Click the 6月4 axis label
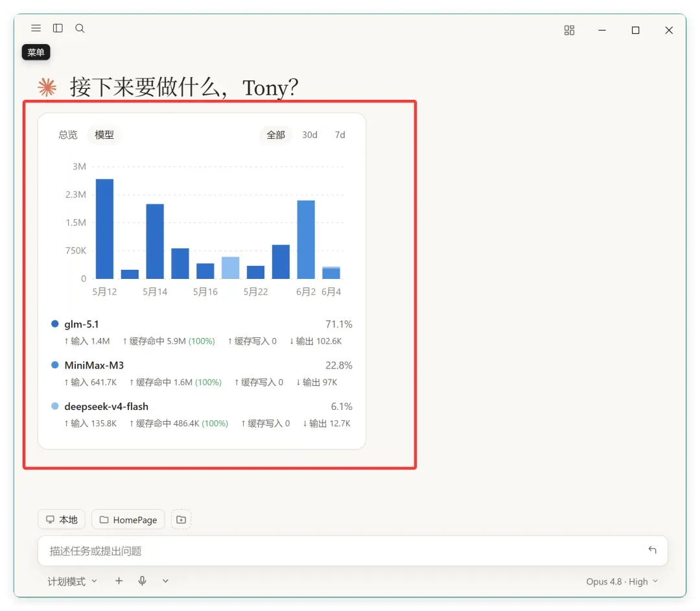 [331, 292]
